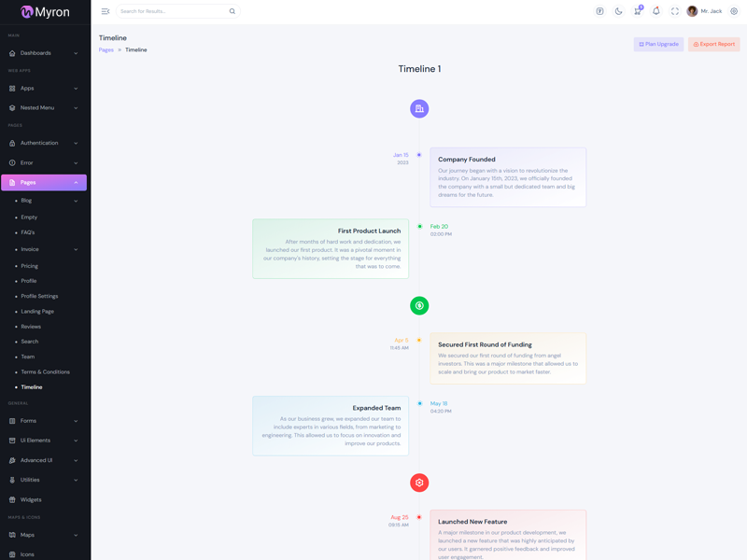Toggle dark mode with the moon icon
747x560 pixels.
618,11
